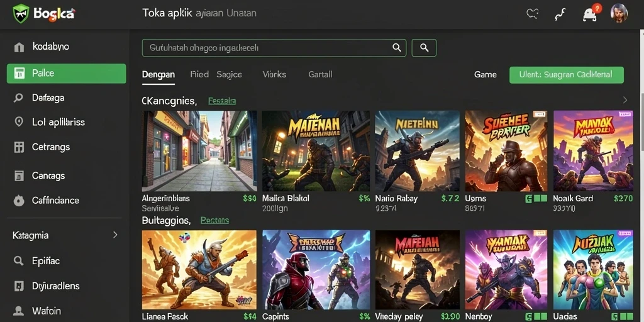Open the Nenboy game thumbnail
Viewport: 644px width, 322px height.
pos(506,269)
